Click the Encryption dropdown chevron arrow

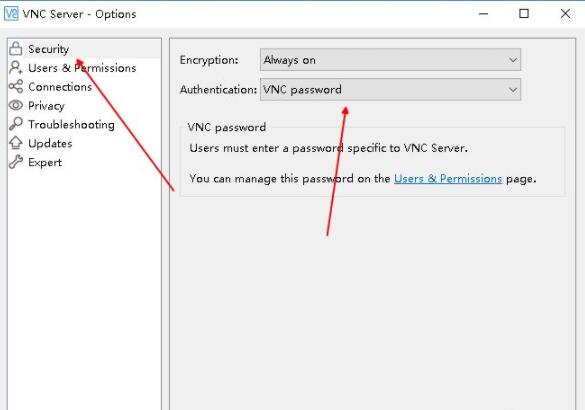point(513,60)
